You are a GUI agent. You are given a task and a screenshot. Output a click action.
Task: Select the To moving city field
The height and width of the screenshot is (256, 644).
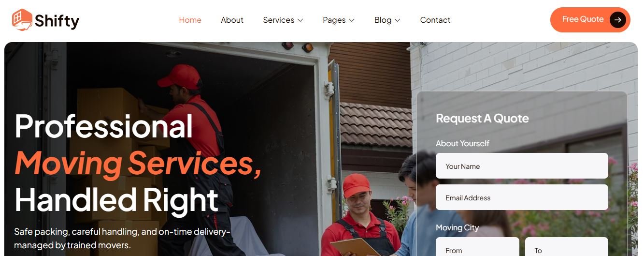[567, 247]
